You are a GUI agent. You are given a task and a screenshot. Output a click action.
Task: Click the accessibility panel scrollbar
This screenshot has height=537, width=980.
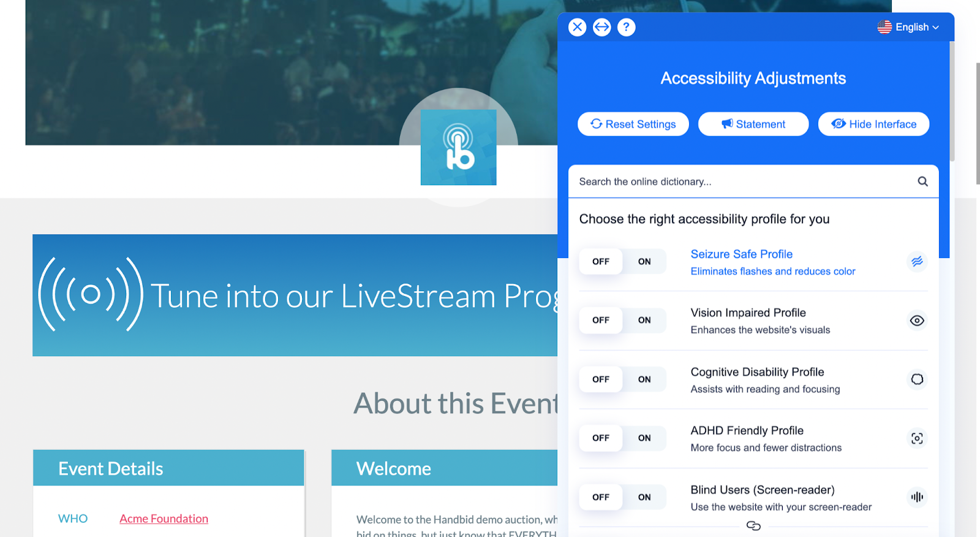(x=952, y=101)
